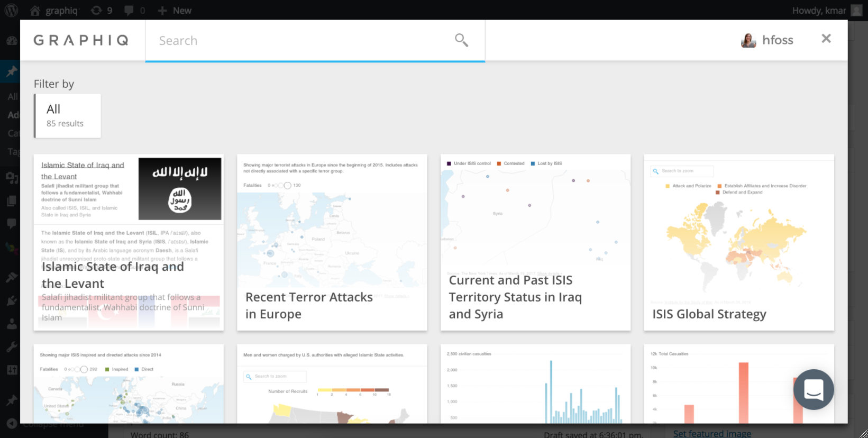Open the chat support bubble
This screenshot has height=438, width=868.
pos(814,389)
